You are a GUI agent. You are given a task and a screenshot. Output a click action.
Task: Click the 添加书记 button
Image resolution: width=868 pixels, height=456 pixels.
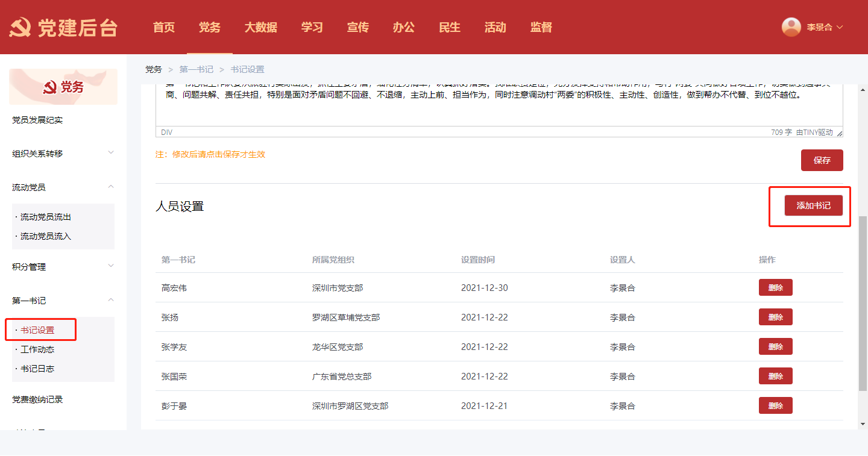(813, 205)
